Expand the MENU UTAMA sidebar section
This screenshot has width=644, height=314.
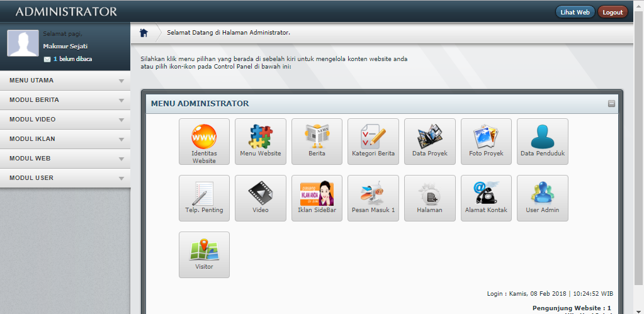tap(65, 81)
